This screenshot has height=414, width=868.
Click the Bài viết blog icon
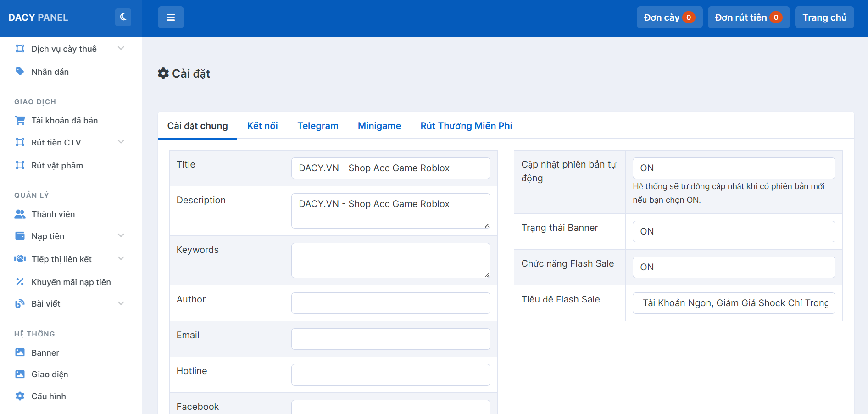[20, 303]
